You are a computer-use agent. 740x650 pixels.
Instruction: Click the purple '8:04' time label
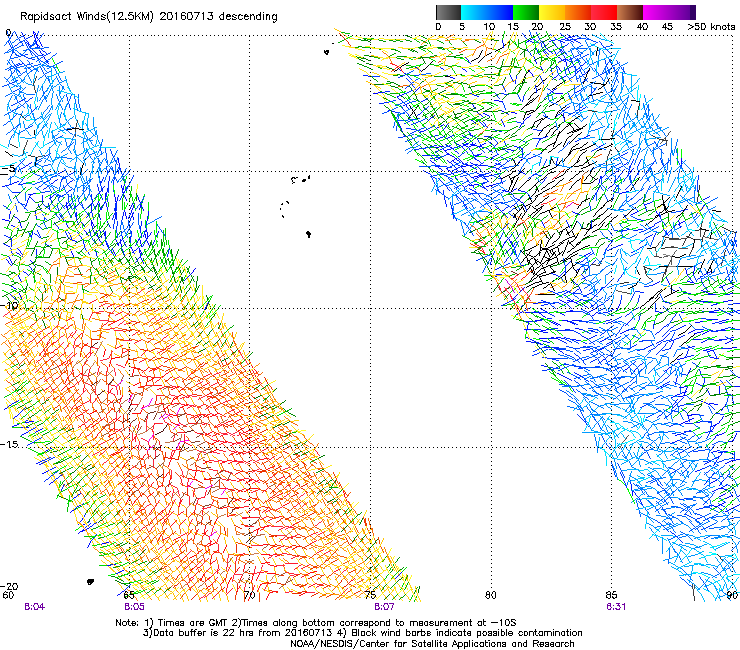click(x=34, y=607)
